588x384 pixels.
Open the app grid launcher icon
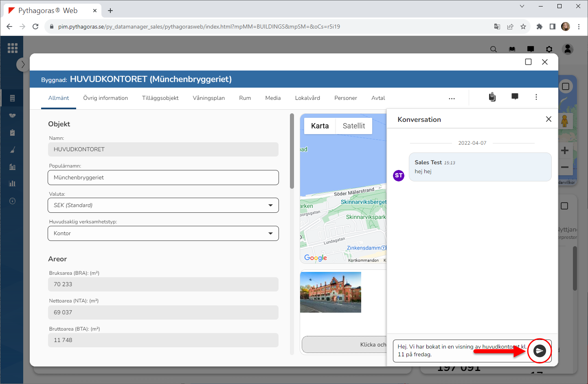(x=13, y=48)
